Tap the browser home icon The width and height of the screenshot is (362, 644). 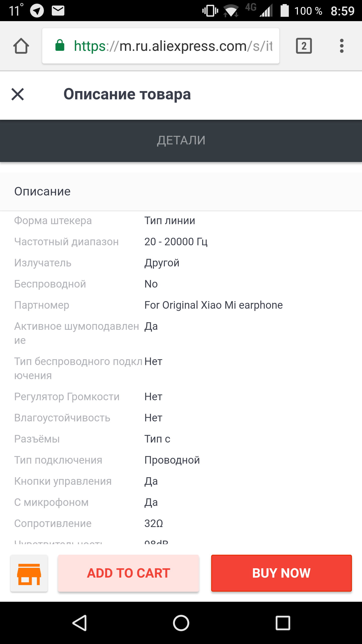tap(21, 46)
